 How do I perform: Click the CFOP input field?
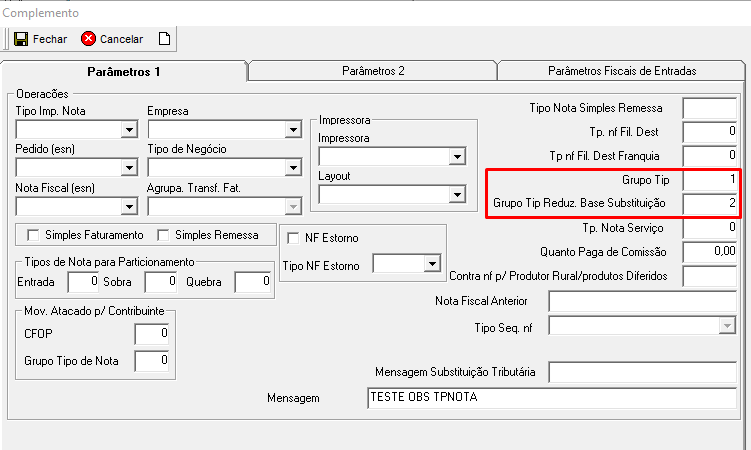click(x=151, y=334)
